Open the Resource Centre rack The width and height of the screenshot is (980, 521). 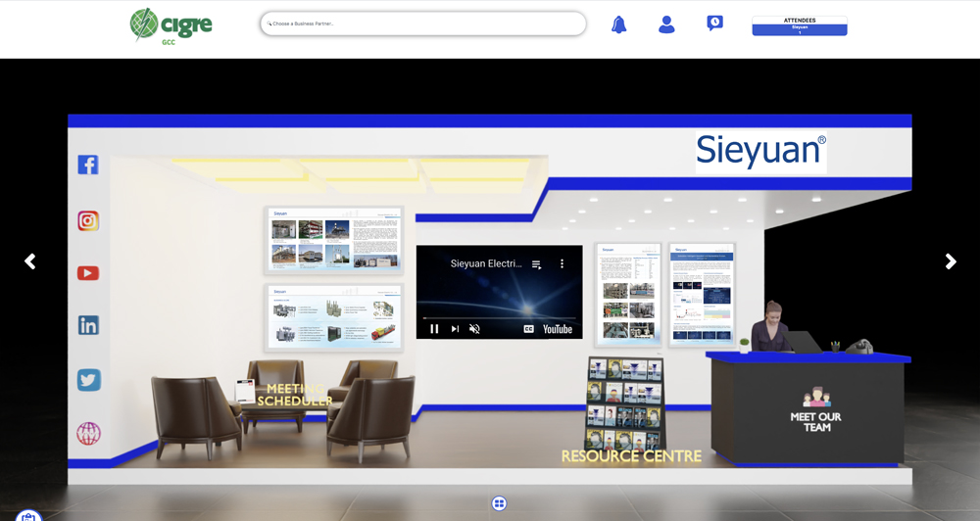625,403
